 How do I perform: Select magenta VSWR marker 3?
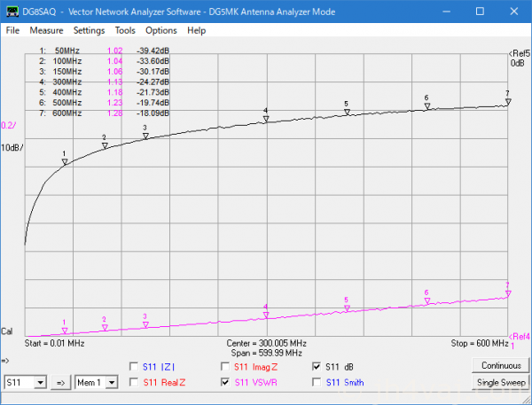[145, 323]
